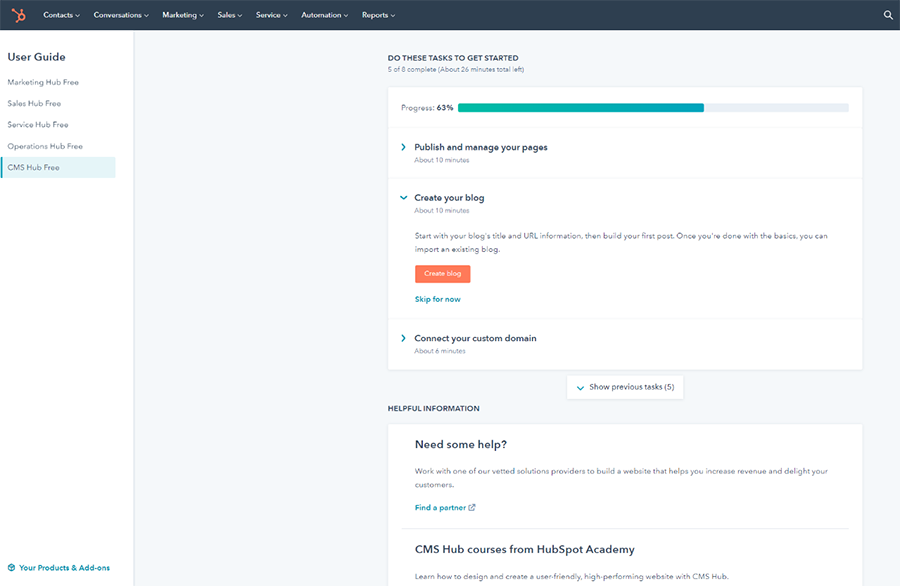
Task: Click the Progress: 63% label
Action: click(427, 108)
